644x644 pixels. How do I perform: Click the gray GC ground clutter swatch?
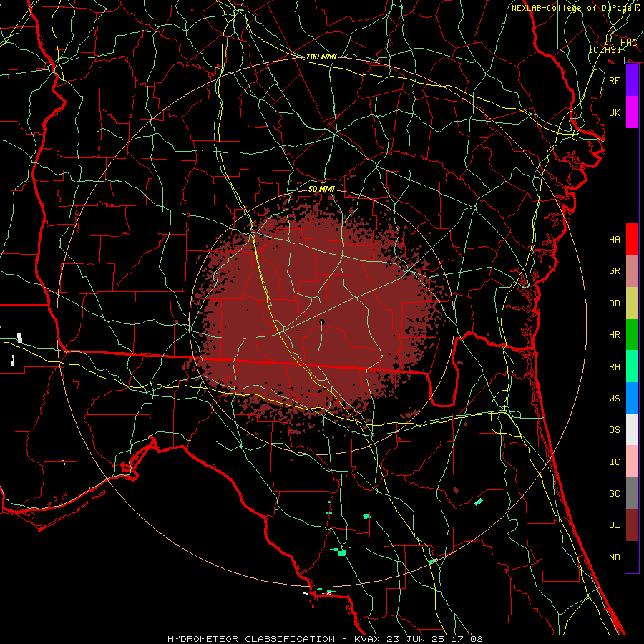[632, 493]
